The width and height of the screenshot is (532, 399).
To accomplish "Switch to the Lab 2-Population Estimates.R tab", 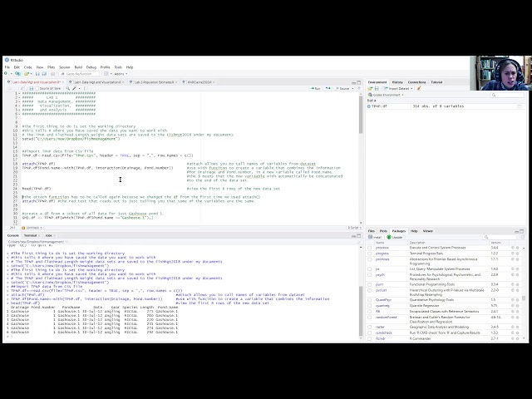I will [154, 82].
